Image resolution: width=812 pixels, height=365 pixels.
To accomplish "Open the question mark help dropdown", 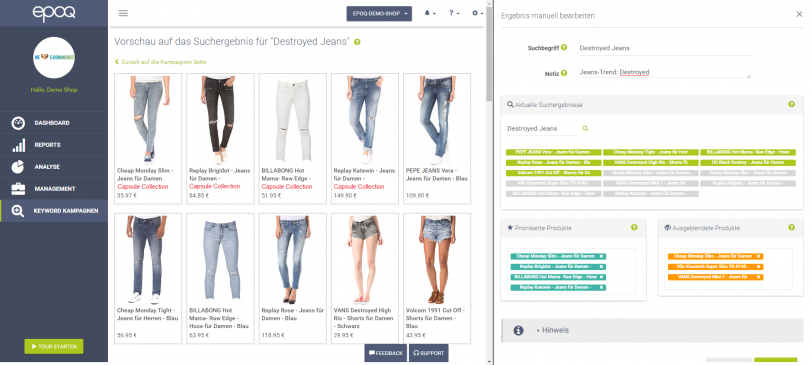I will point(454,13).
